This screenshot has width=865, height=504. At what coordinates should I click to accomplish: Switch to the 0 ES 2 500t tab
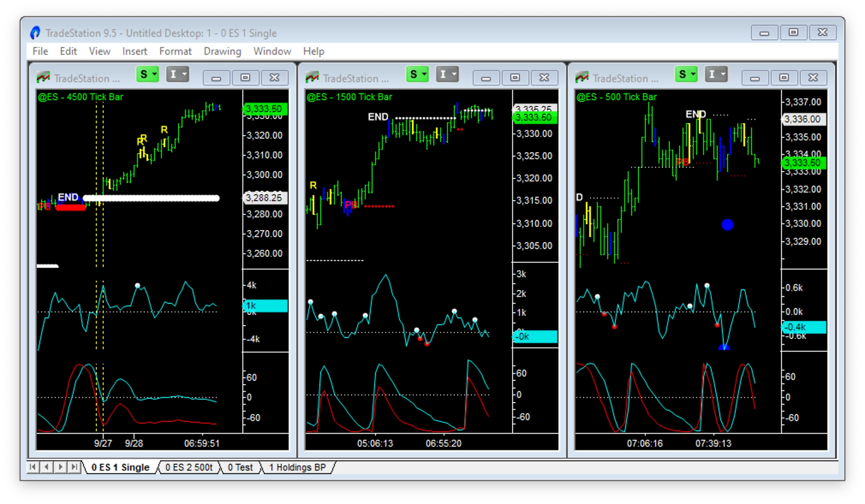pos(189,467)
